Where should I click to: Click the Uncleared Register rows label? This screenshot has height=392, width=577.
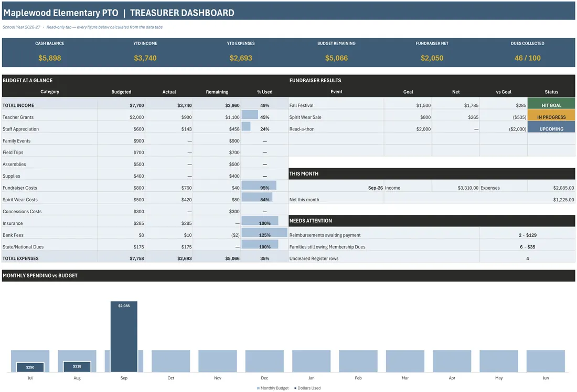click(314, 258)
